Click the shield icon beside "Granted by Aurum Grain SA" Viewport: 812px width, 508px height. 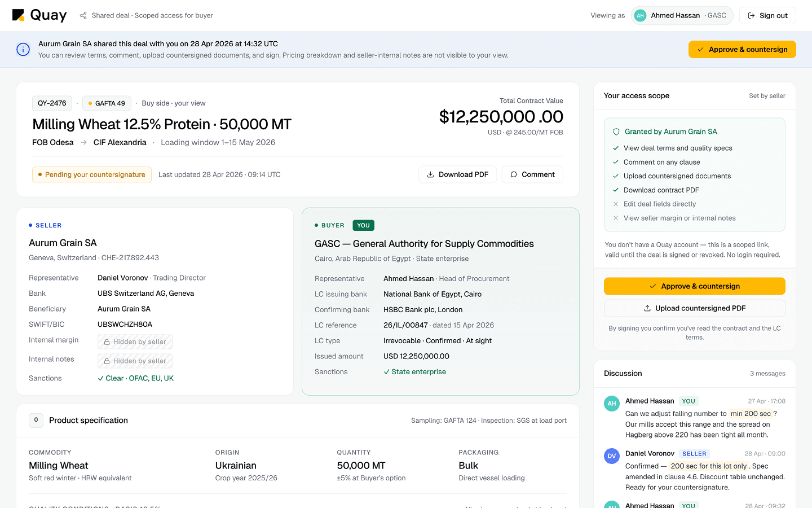tap(616, 132)
